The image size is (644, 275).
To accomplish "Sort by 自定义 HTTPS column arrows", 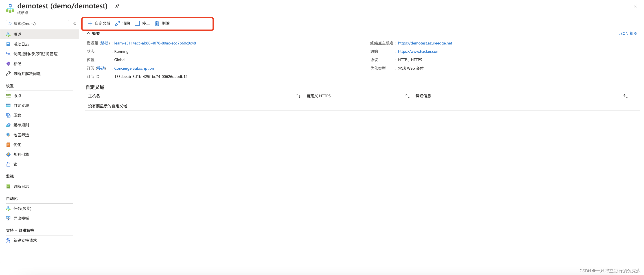I will coord(407,96).
